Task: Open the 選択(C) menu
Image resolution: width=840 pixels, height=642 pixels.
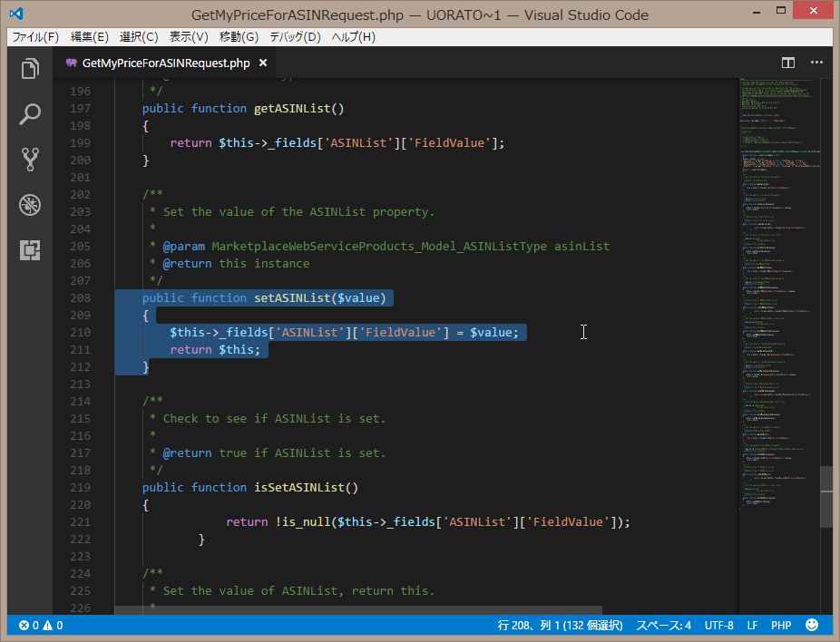Action: [139, 37]
